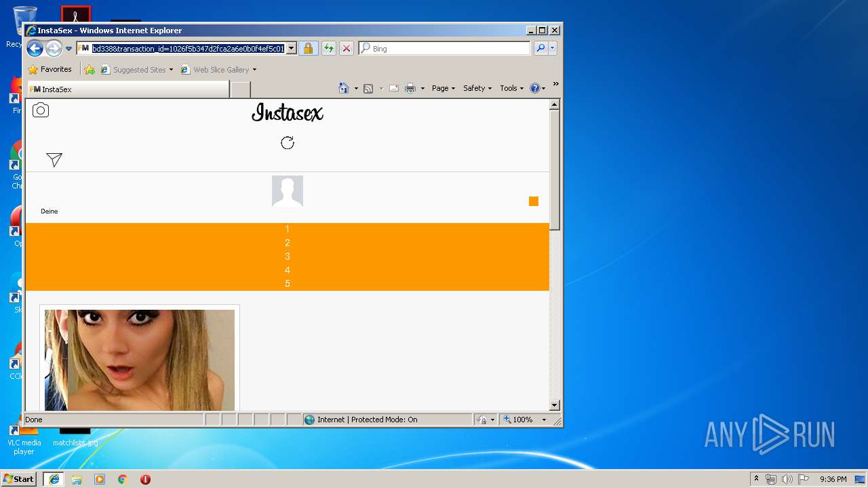Click the Refresh page icon
The image size is (868, 488).
328,48
